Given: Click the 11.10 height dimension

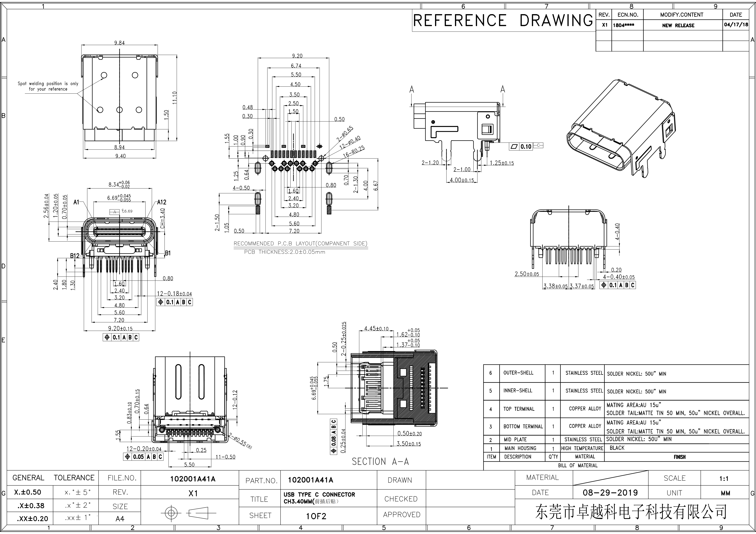Looking at the screenshot, I should click(x=175, y=98).
